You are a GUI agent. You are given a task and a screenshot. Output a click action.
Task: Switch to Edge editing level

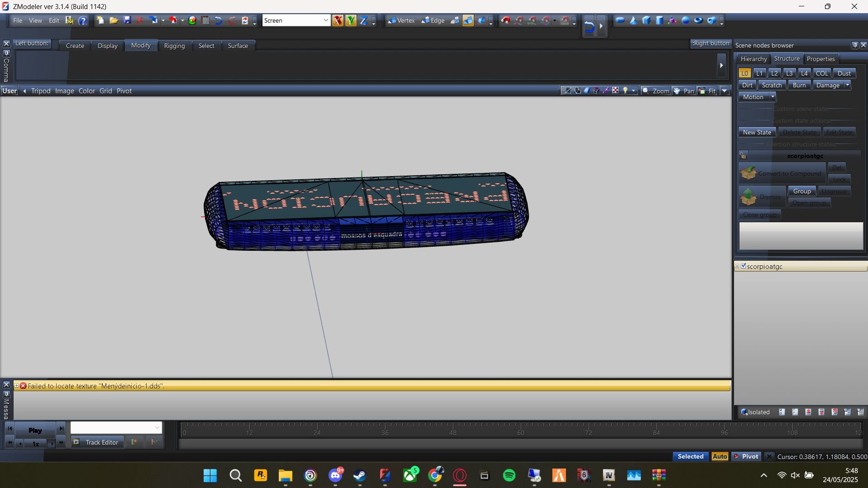(434, 20)
